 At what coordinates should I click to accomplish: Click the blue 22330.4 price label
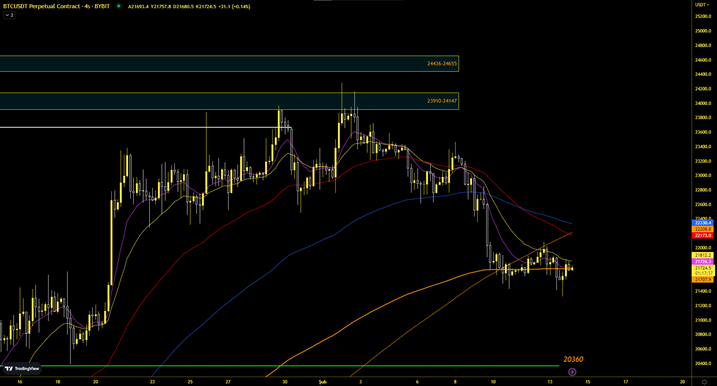click(703, 223)
